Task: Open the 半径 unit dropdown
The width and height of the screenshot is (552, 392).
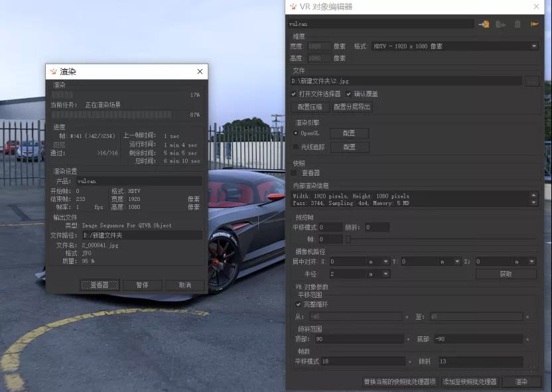Action: click(x=386, y=274)
